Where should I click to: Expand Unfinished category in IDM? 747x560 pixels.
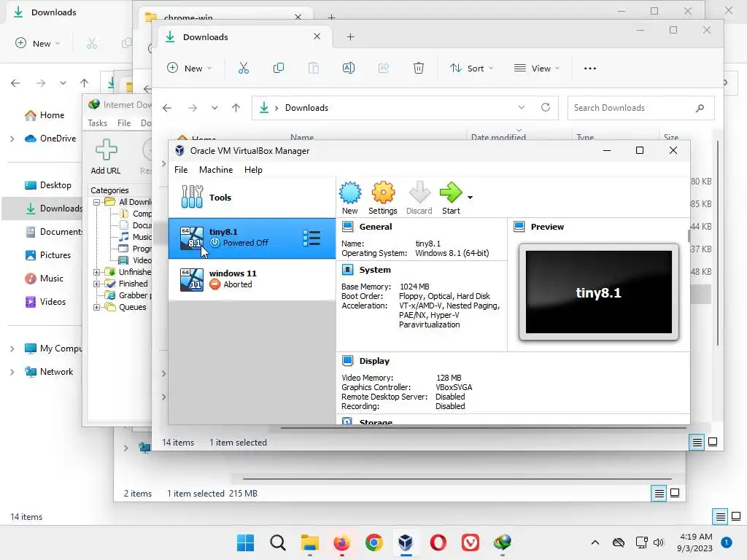pyautogui.click(x=97, y=272)
